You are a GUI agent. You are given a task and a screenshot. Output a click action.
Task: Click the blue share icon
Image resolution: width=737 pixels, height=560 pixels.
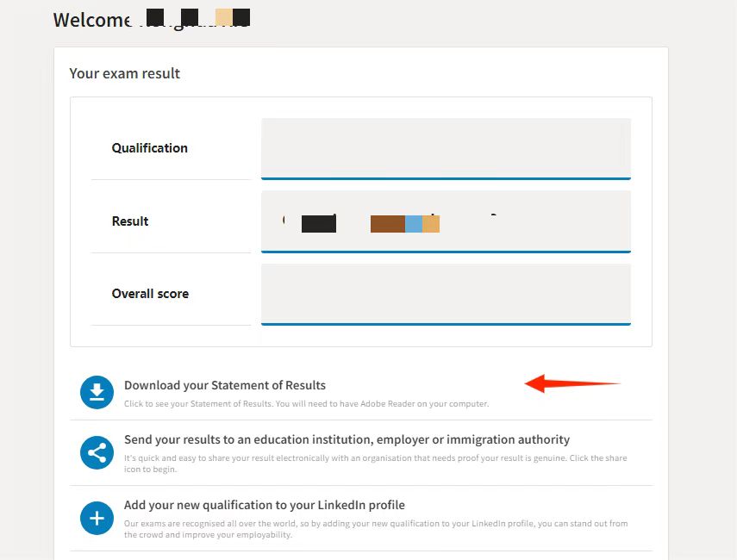click(97, 452)
